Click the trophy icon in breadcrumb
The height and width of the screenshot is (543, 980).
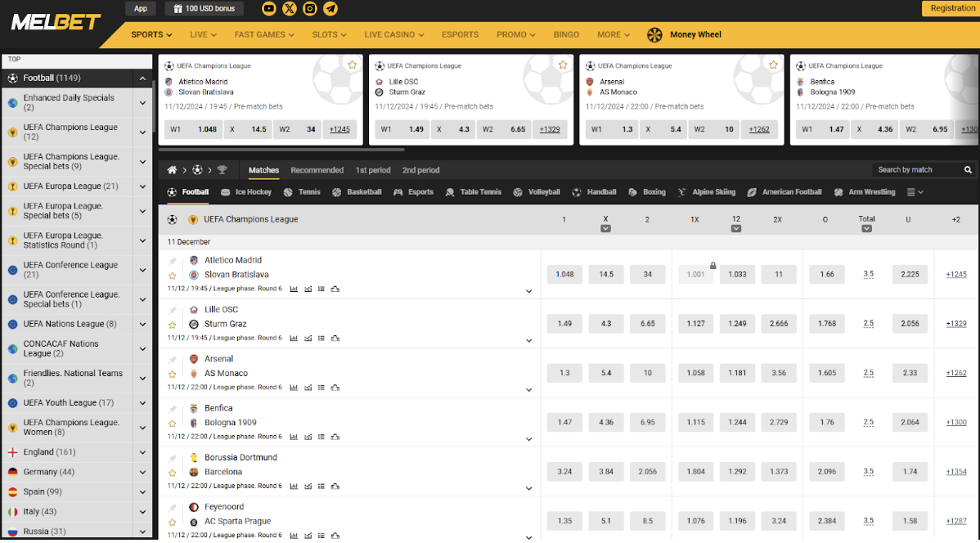pos(222,170)
